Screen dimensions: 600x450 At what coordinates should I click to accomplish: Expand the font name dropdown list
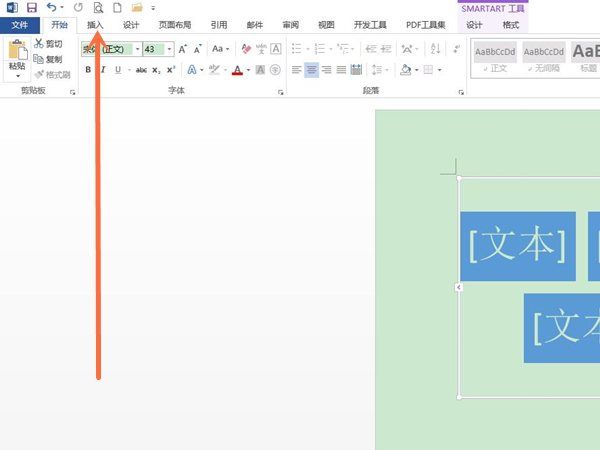134,48
